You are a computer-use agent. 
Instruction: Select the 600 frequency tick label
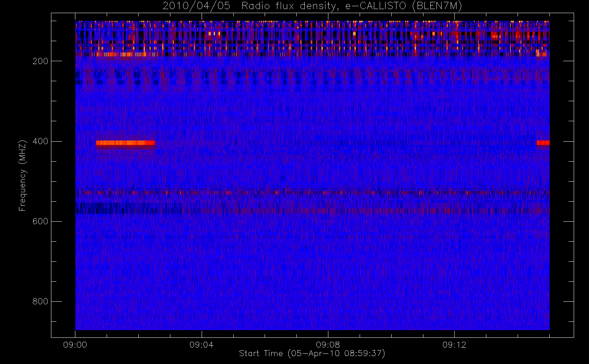coord(40,221)
